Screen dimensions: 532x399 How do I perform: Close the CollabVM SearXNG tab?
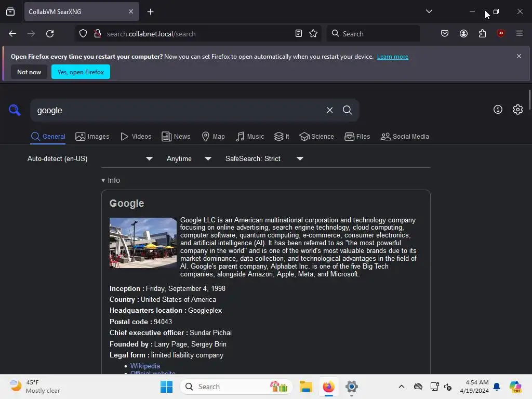pyautogui.click(x=130, y=11)
